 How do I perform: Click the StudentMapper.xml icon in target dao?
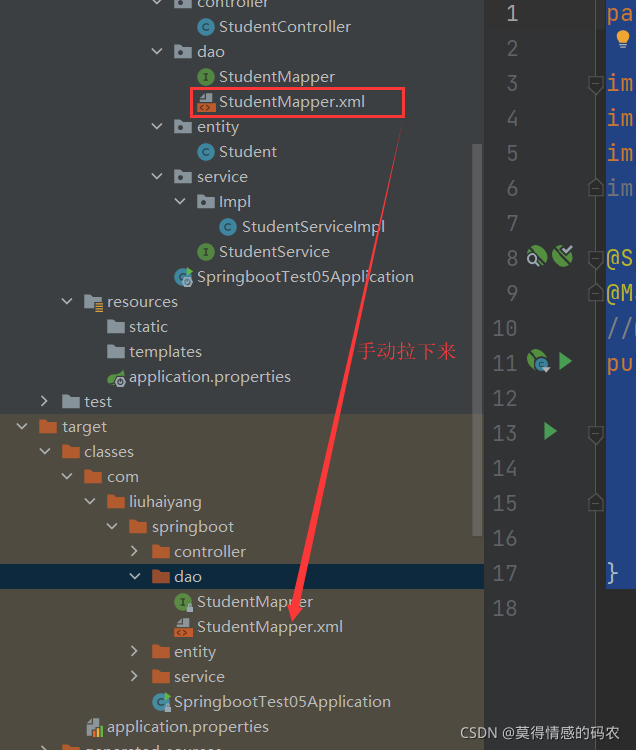(x=183, y=627)
